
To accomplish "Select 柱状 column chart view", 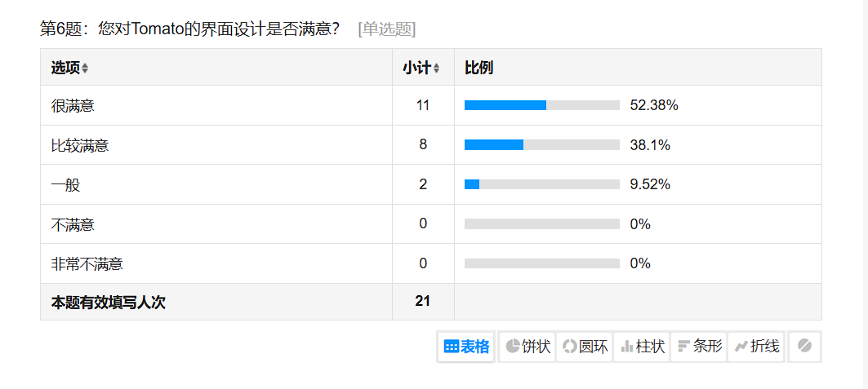I will tap(642, 347).
